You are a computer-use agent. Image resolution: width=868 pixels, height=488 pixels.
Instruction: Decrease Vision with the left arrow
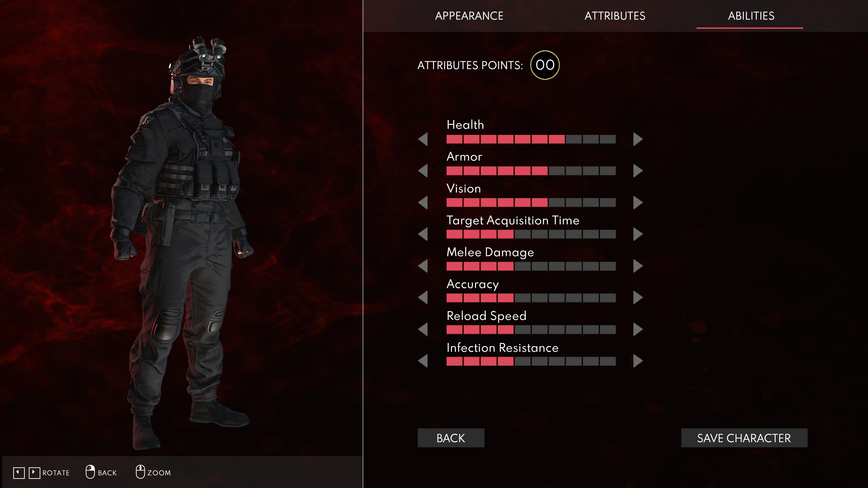coord(423,203)
